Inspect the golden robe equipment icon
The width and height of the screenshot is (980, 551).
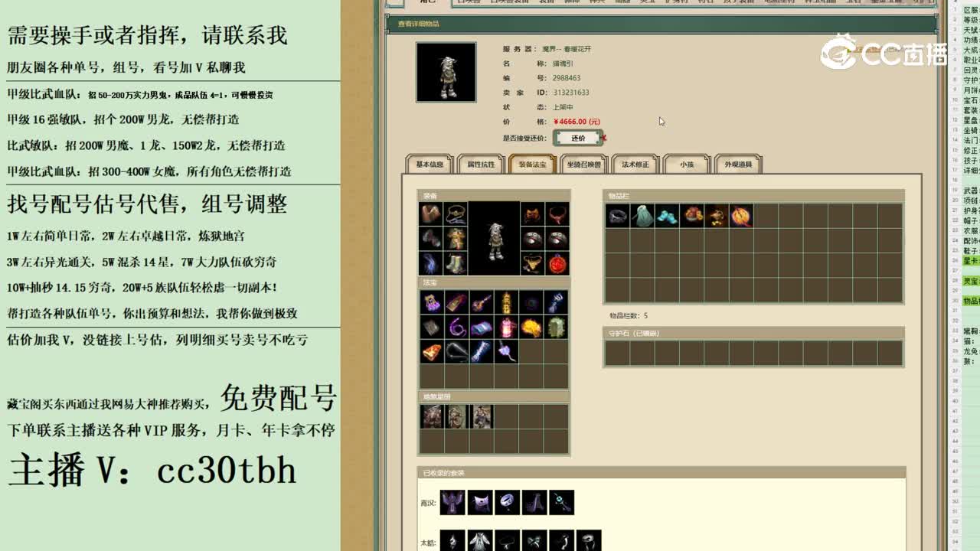(x=456, y=238)
